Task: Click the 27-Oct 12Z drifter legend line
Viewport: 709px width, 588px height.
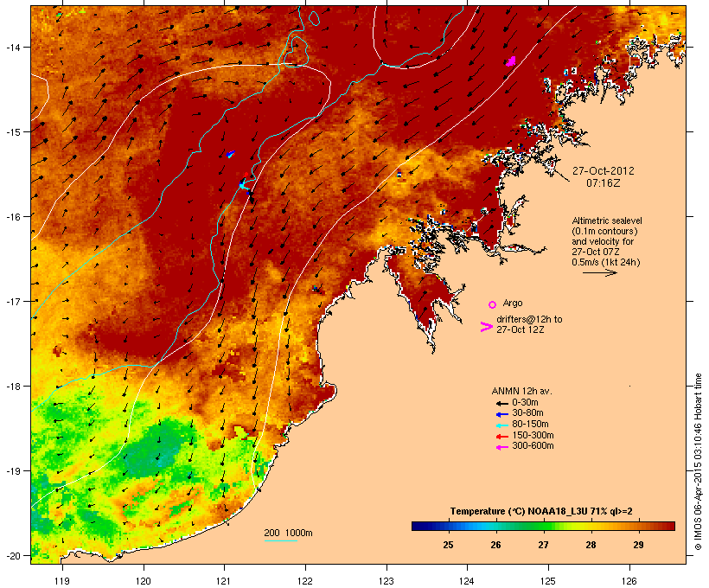Action: [521, 329]
